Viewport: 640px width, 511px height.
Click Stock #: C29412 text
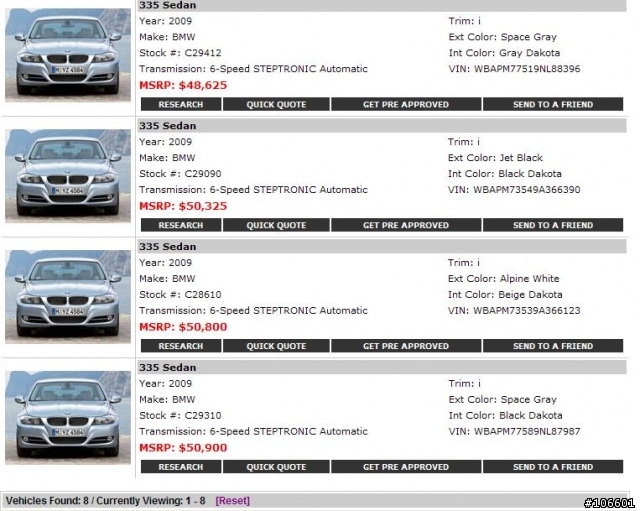(180, 53)
